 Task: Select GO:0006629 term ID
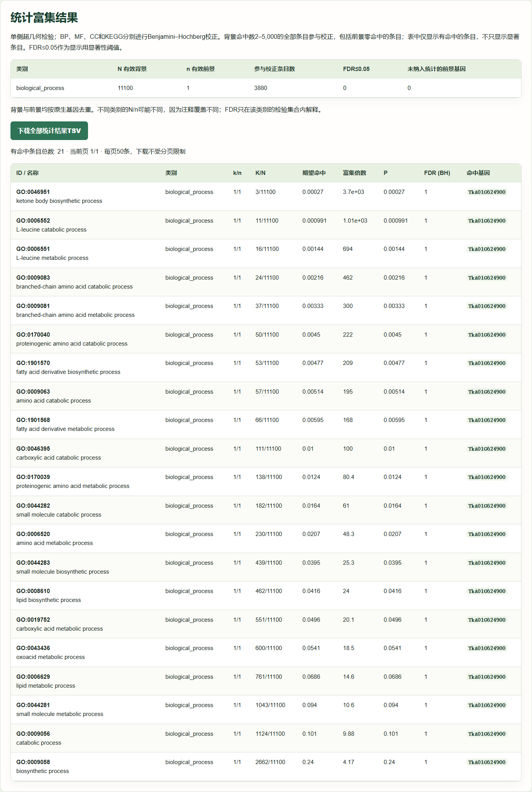(x=33, y=677)
